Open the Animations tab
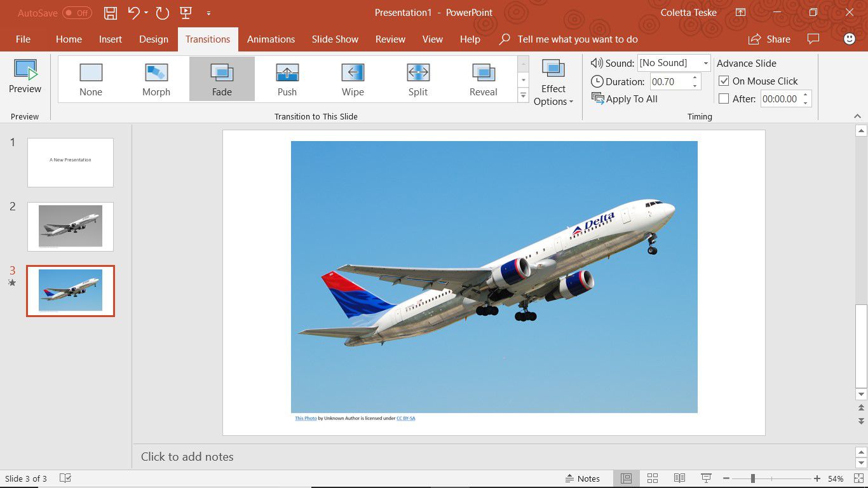The image size is (868, 488). point(271,39)
